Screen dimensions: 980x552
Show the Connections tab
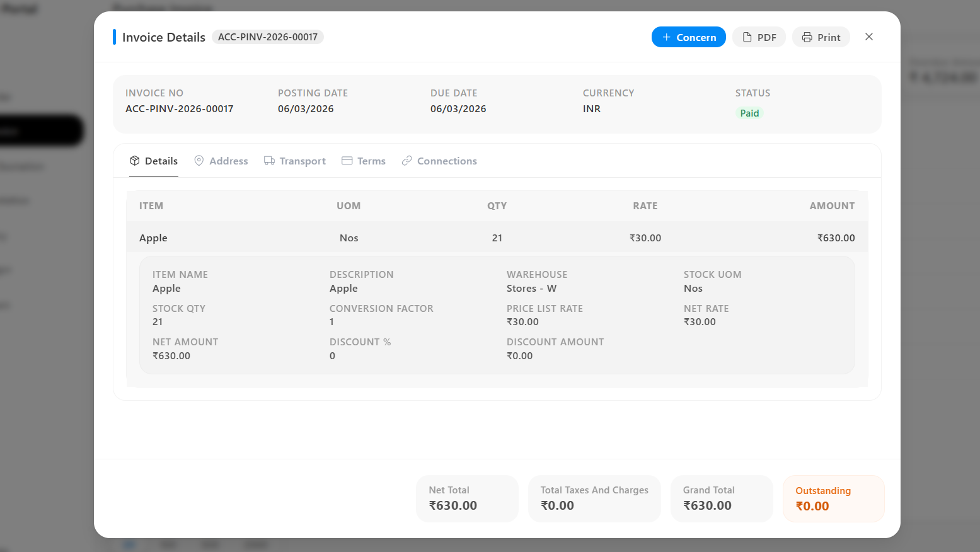(x=439, y=161)
